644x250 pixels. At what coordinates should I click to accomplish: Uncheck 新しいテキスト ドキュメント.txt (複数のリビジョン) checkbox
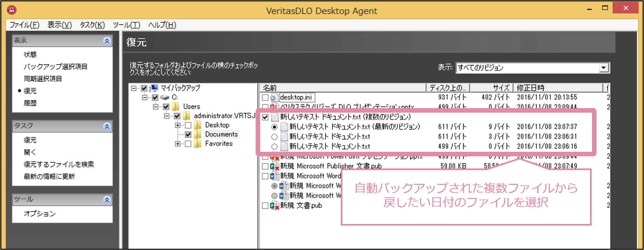pos(265,117)
